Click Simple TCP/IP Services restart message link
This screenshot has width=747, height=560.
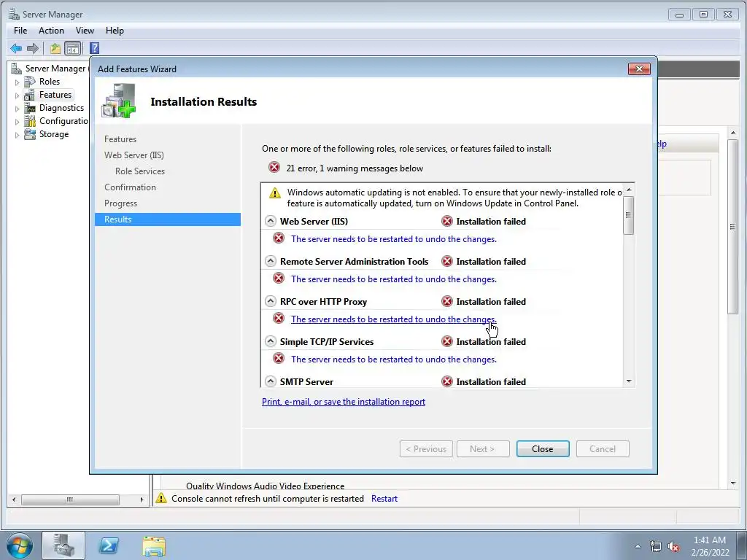point(394,359)
